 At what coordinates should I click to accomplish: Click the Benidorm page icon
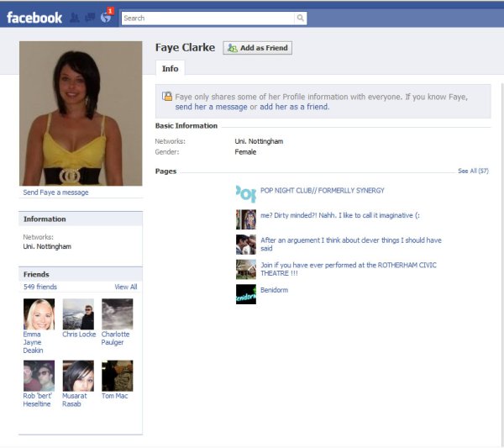click(245, 294)
